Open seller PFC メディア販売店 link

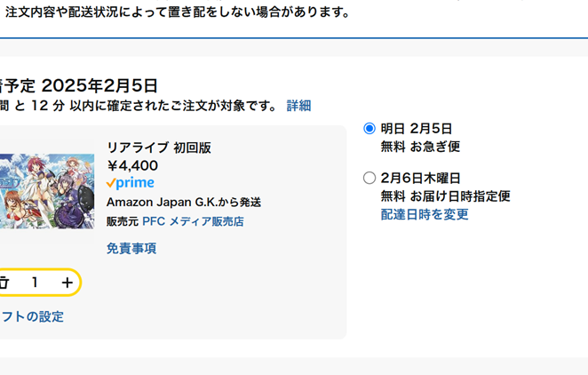193,221
